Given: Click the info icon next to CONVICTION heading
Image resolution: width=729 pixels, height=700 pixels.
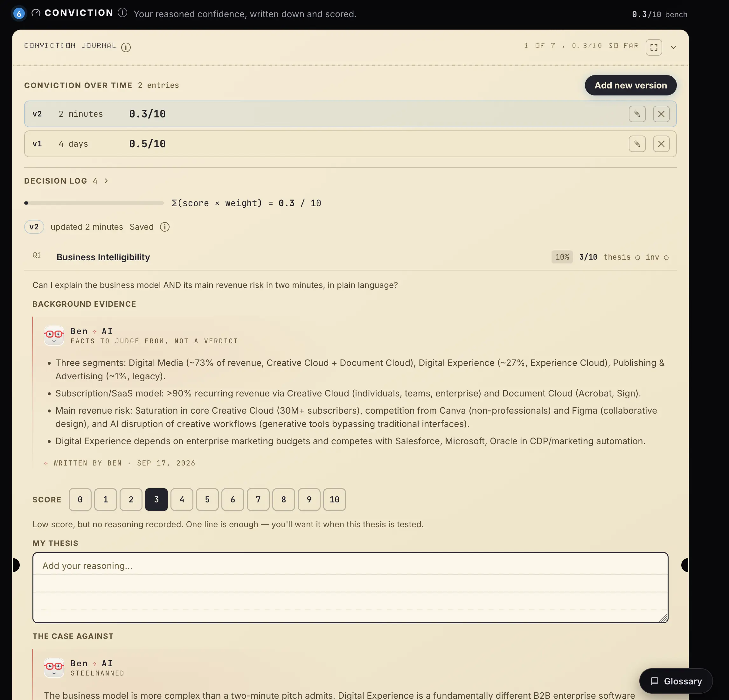Looking at the screenshot, I should tap(122, 13).
